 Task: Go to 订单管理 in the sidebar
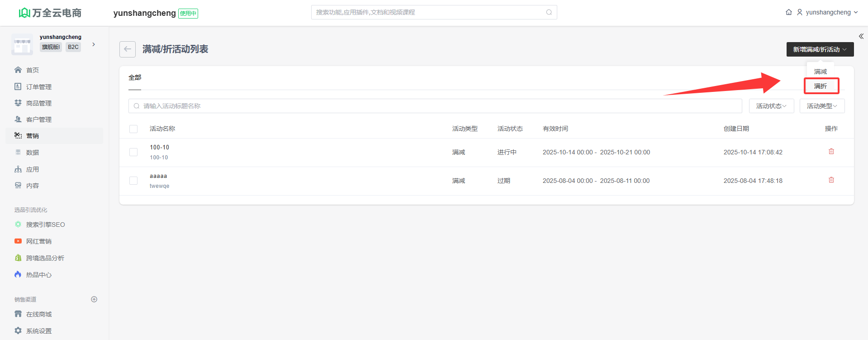click(x=38, y=87)
